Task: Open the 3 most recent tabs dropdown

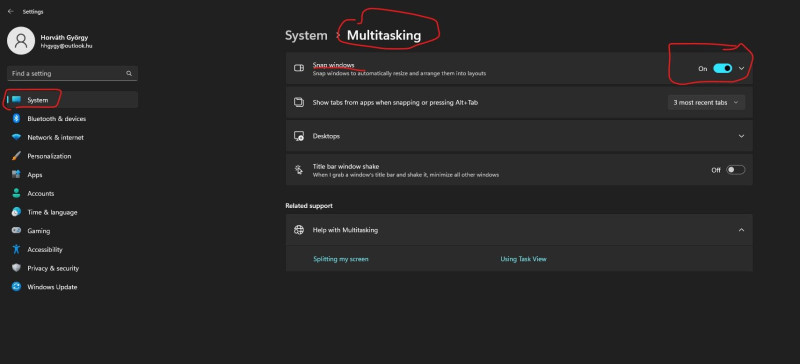Action: [x=707, y=103]
